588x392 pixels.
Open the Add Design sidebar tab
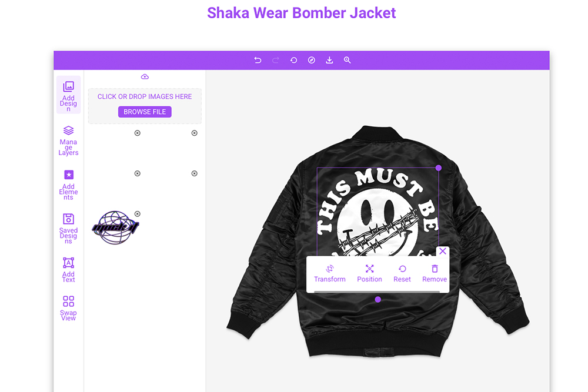point(68,95)
